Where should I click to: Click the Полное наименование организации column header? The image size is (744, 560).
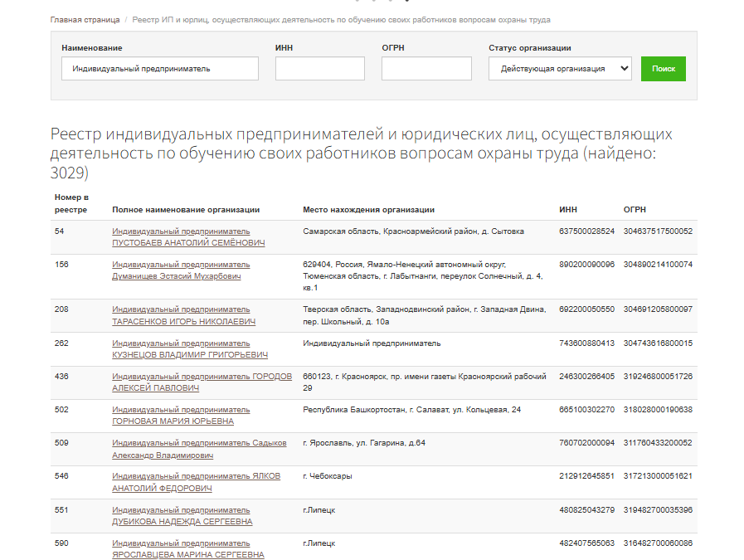click(186, 210)
